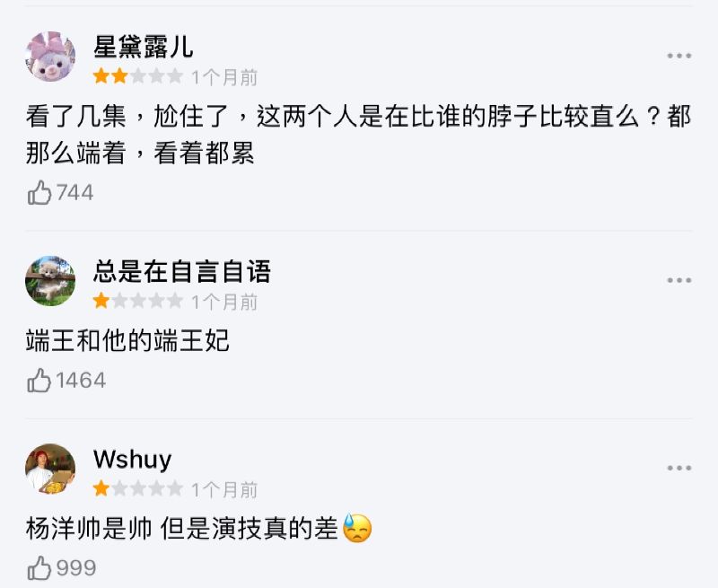
Task: Open the review text 杨洋帅是帅
Action: point(198,529)
